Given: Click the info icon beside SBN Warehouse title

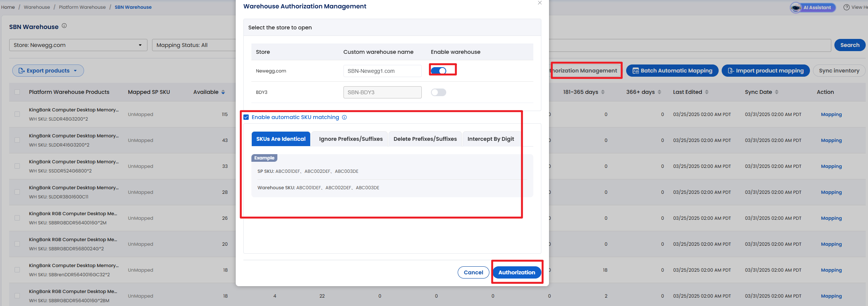Looking at the screenshot, I should (64, 26).
